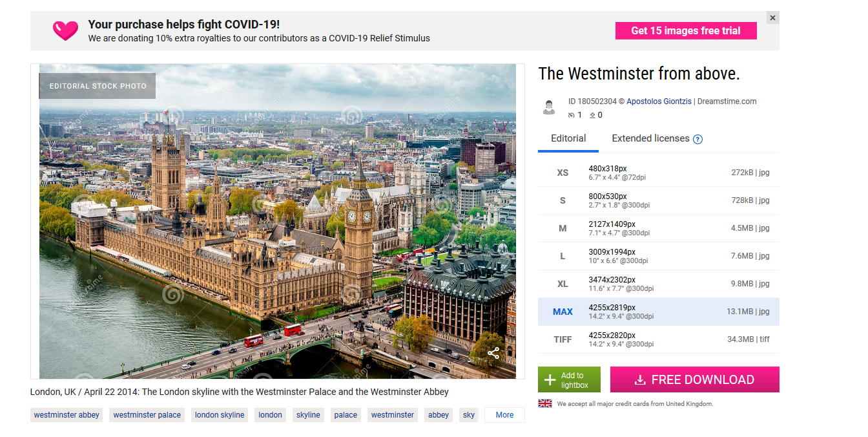The height and width of the screenshot is (437, 868).
Task: Click the United Kingdom flag icon
Action: point(545,403)
